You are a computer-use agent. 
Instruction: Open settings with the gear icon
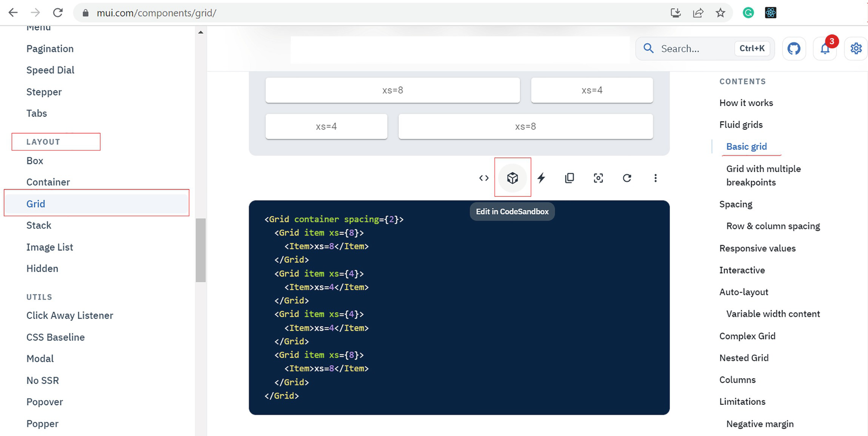(856, 49)
